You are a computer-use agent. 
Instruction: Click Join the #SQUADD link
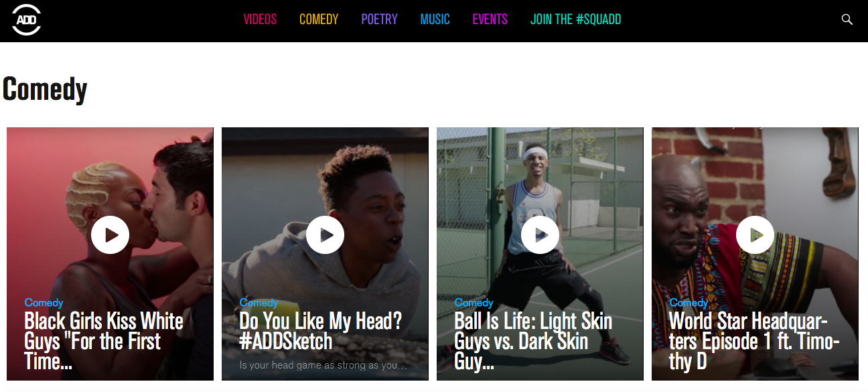576,19
